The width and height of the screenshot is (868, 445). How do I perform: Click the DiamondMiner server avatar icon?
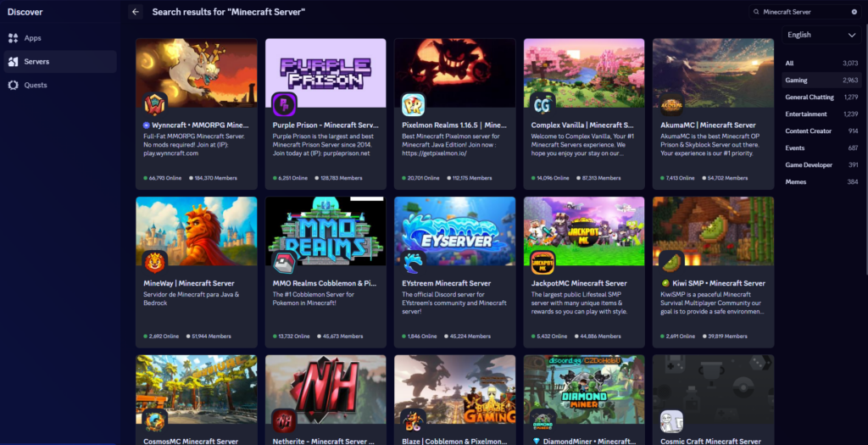tap(542, 421)
